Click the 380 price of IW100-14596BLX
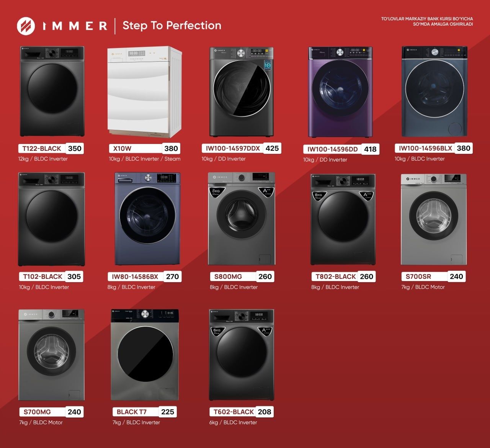Screen dimensions: 490x448 464,148
